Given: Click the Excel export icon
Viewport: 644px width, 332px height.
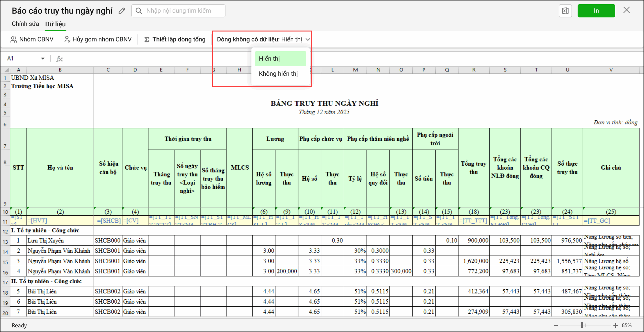Looking at the screenshot, I should tap(565, 11).
